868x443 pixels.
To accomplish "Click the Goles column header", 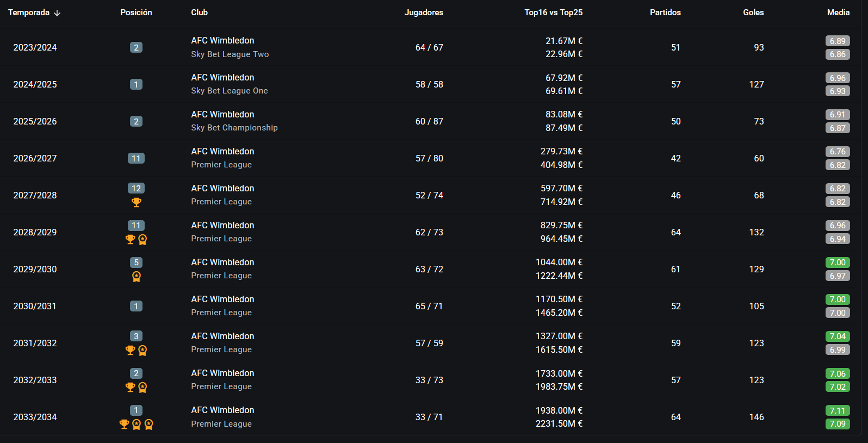I will pyautogui.click(x=753, y=13).
